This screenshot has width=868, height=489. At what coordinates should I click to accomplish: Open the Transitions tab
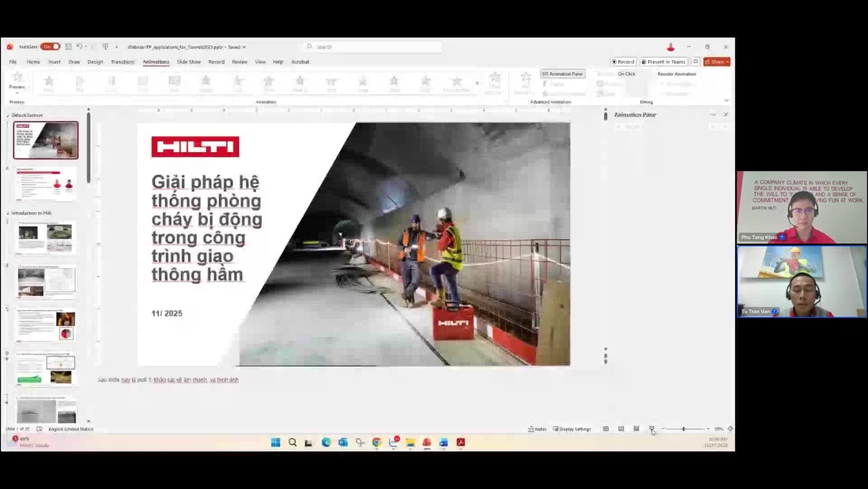tap(123, 62)
